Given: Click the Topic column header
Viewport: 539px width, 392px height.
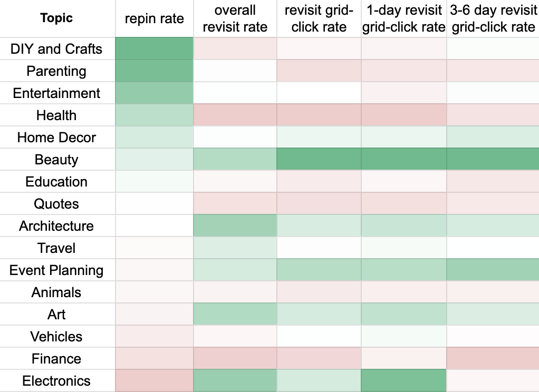Looking at the screenshot, I should (56, 18).
